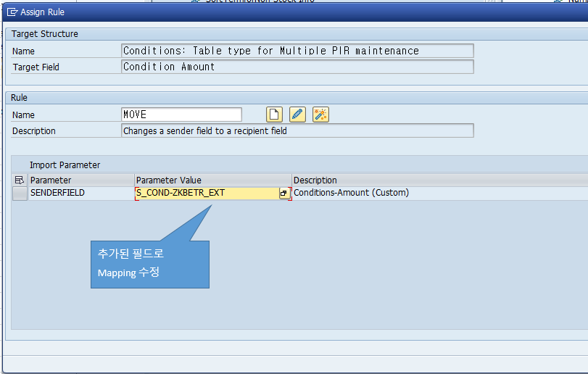Click the Import Parameter heading
The image size is (588, 374).
[x=65, y=165]
